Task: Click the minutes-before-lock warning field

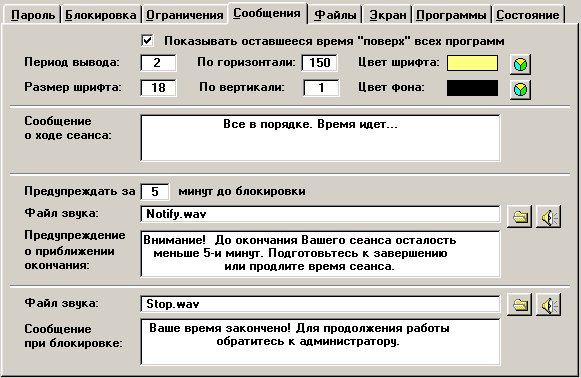Action: click(x=155, y=192)
